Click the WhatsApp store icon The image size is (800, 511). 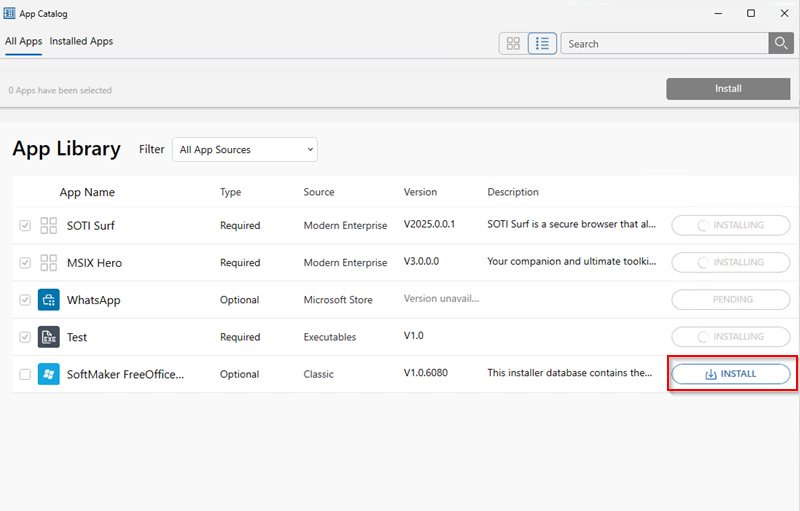click(x=48, y=300)
